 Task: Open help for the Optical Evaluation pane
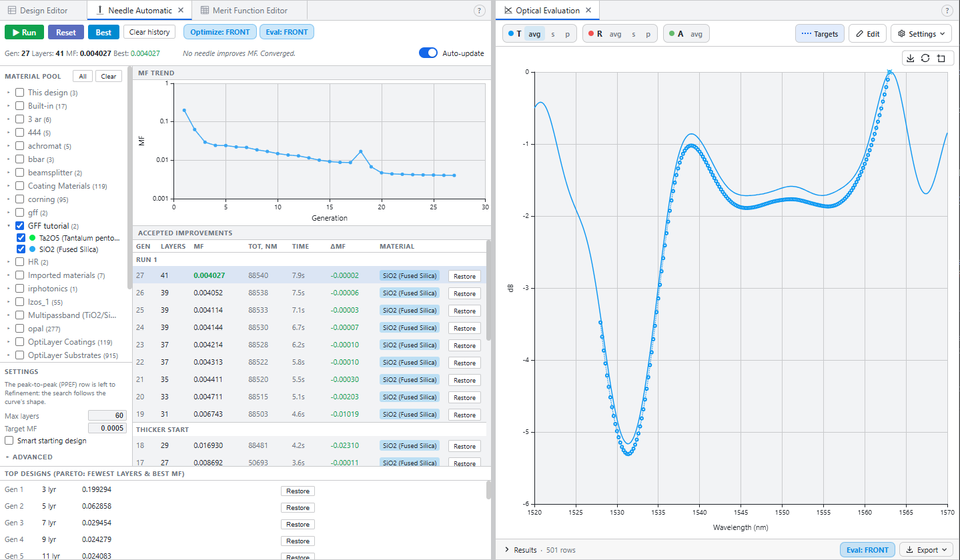947,11
